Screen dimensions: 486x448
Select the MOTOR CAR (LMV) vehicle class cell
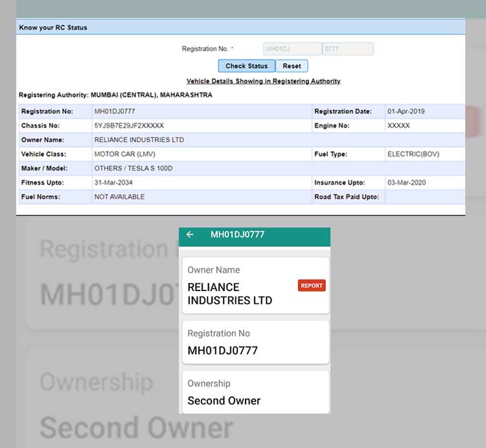[125, 154]
